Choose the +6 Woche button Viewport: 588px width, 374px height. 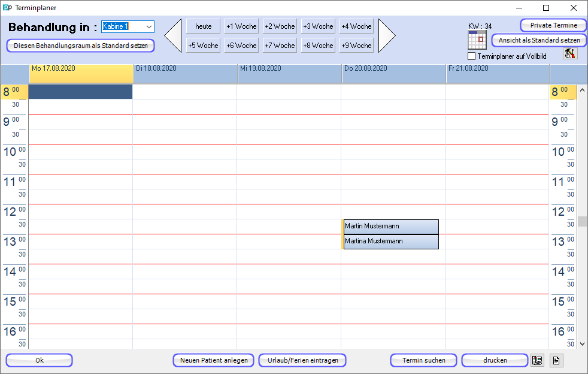241,46
